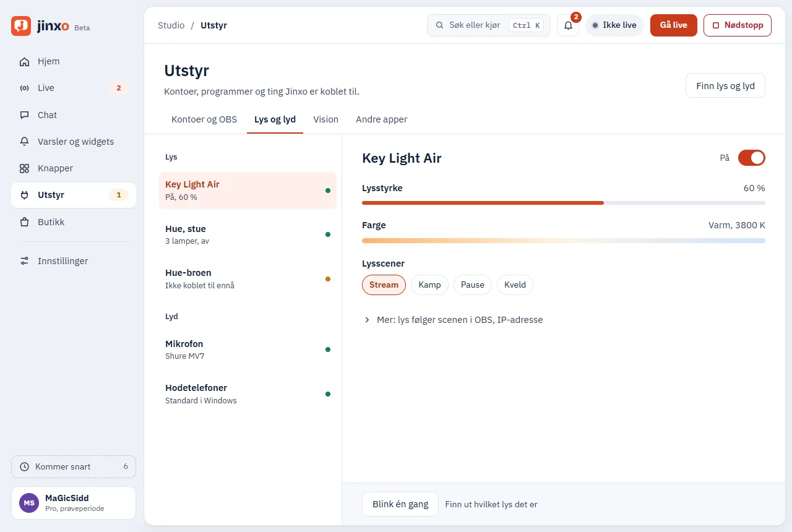Click the Jinxo logo icon

(x=21, y=26)
